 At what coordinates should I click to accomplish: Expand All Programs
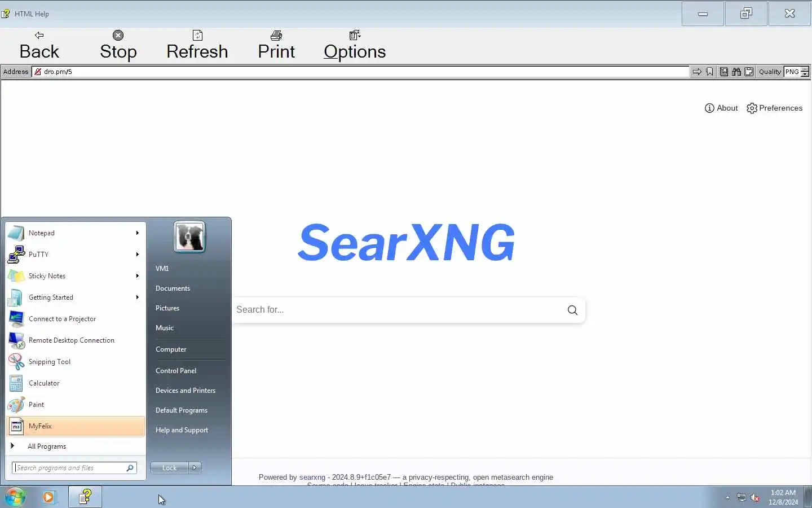click(x=76, y=446)
